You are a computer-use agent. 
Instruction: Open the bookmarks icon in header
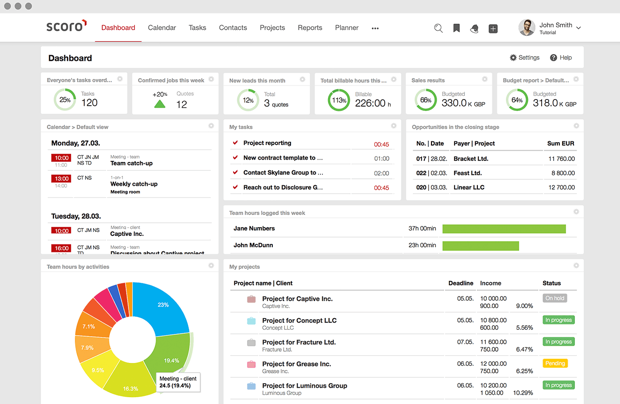pyautogui.click(x=456, y=28)
